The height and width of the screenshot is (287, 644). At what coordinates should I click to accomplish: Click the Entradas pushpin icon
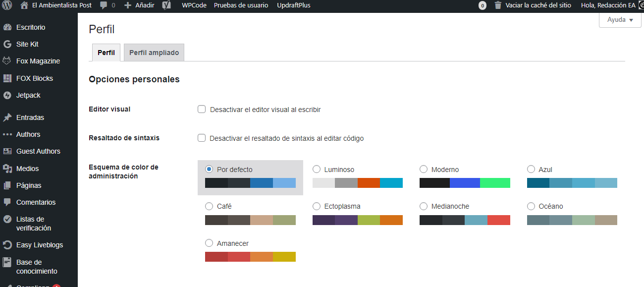coord(7,117)
